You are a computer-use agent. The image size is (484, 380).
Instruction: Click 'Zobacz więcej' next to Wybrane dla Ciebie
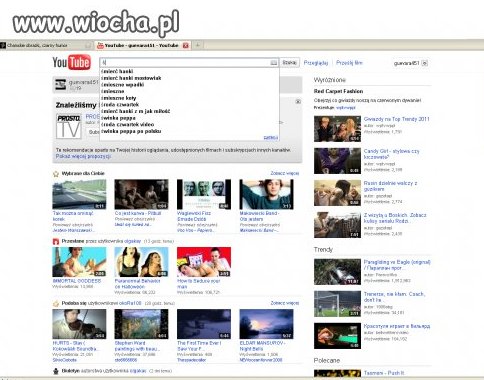click(x=285, y=173)
